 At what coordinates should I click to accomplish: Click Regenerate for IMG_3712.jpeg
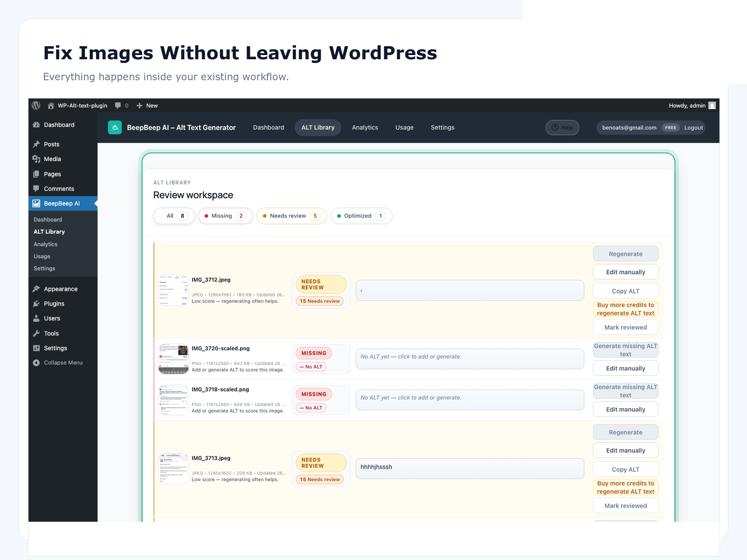tap(626, 253)
